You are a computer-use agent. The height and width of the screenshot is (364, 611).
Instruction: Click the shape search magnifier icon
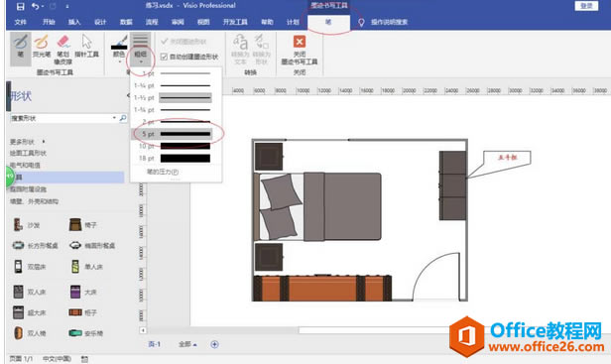pyautogui.click(x=123, y=118)
